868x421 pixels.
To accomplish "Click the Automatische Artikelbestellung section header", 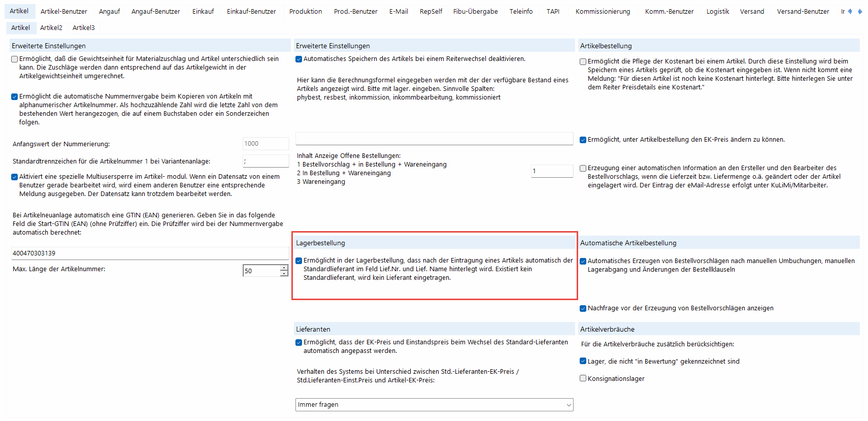I will [719, 243].
